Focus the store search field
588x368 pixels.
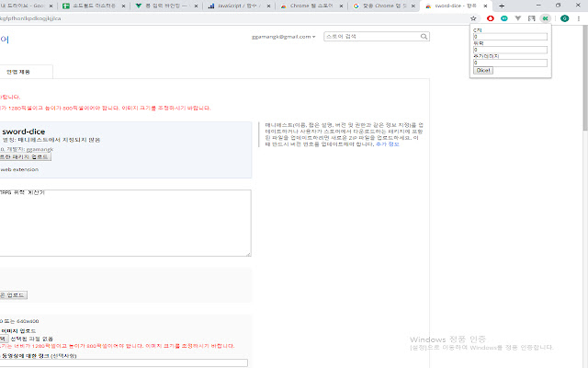[x=371, y=37]
